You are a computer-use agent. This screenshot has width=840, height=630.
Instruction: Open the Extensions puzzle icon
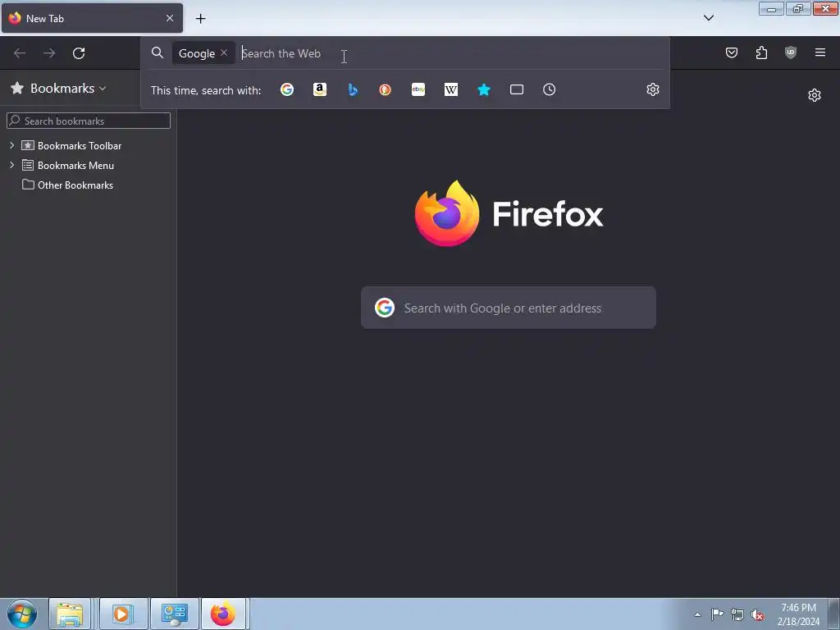[x=761, y=52]
